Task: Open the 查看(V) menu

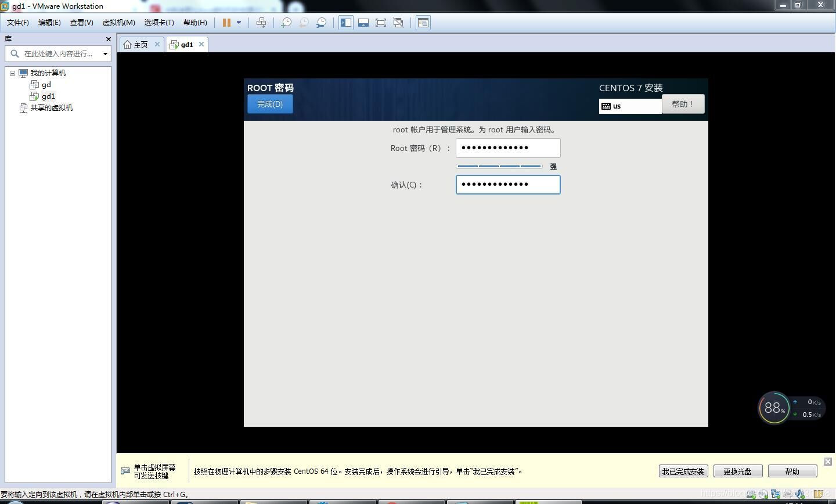Action: (81, 23)
